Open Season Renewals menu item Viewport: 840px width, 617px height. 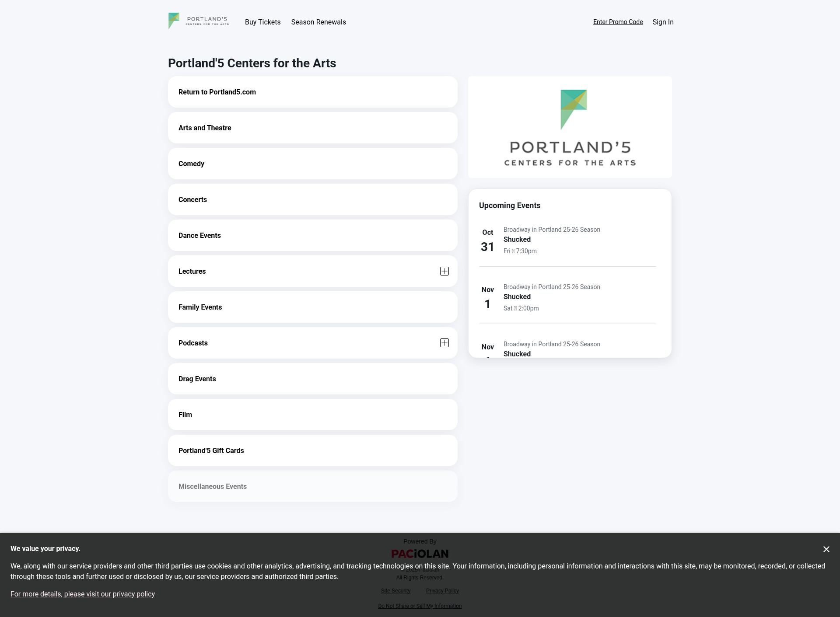coord(318,22)
